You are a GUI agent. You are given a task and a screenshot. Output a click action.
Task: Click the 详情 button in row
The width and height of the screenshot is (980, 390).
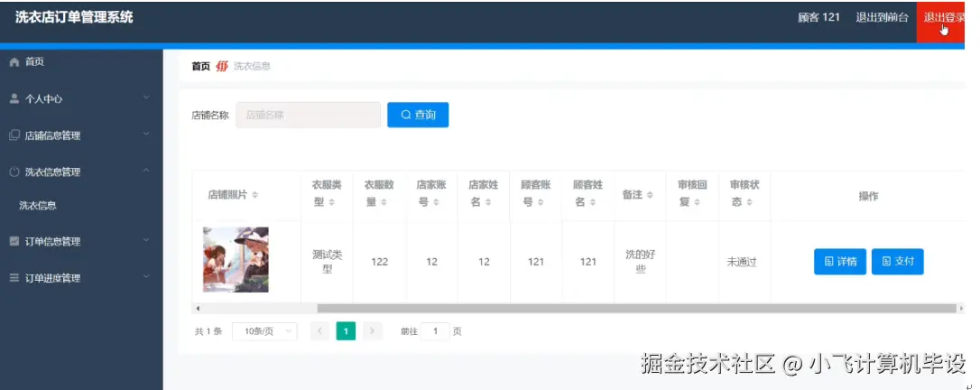tap(840, 261)
